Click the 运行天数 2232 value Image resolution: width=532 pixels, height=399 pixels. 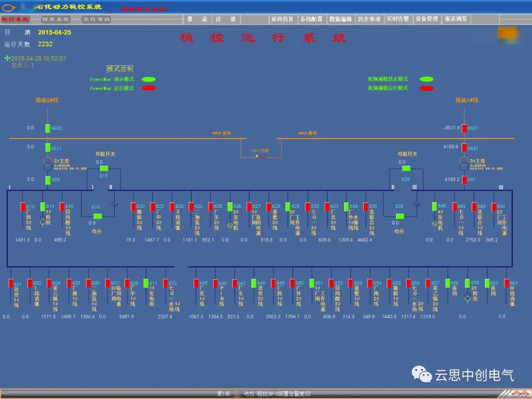coord(45,44)
